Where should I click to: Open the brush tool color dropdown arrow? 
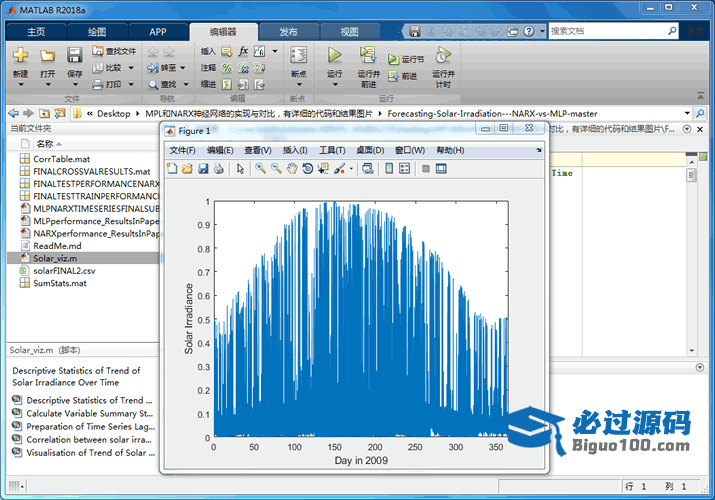coord(350,169)
